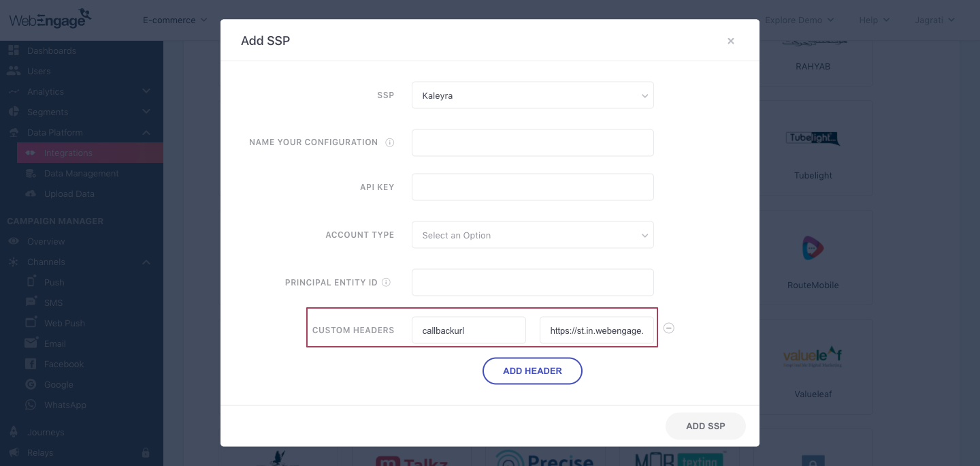Click the Journeys rocket icon
This screenshot has width=980, height=466.
pos(14,432)
